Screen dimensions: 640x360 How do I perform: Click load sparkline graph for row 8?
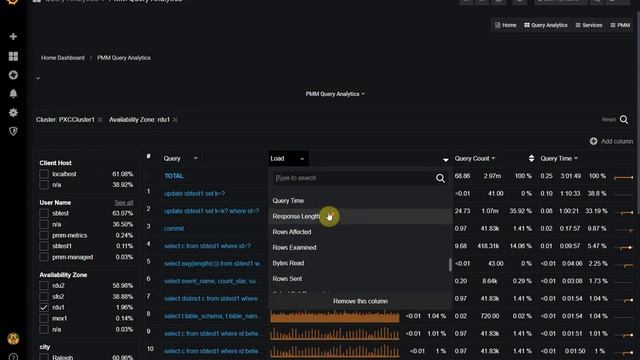click(335, 316)
